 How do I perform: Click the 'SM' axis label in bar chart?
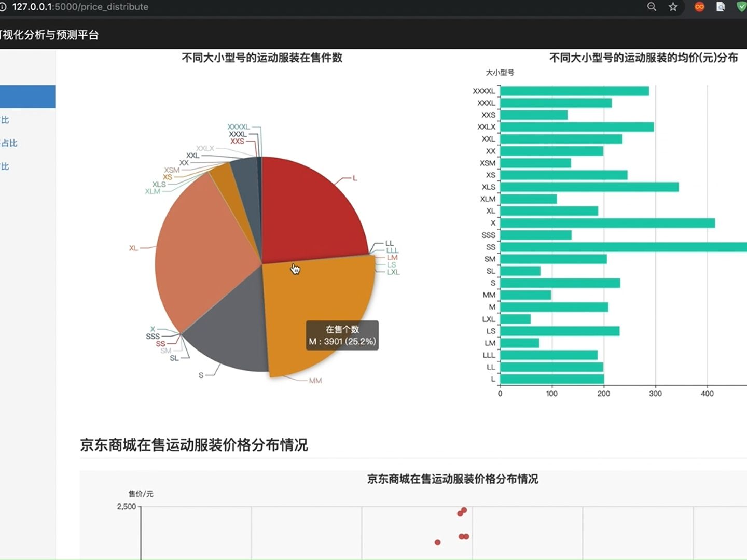(x=490, y=259)
